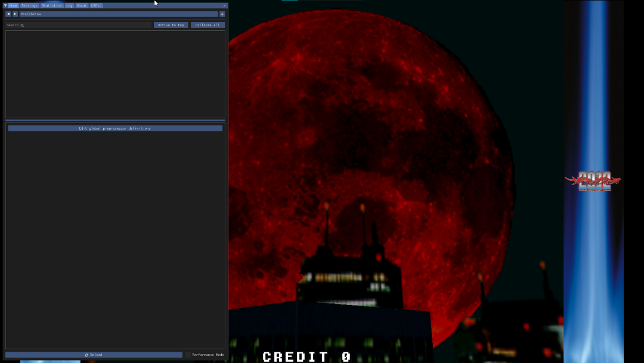Switch to the Home tab
The width and height of the screenshot is (644, 363).
tap(13, 5)
